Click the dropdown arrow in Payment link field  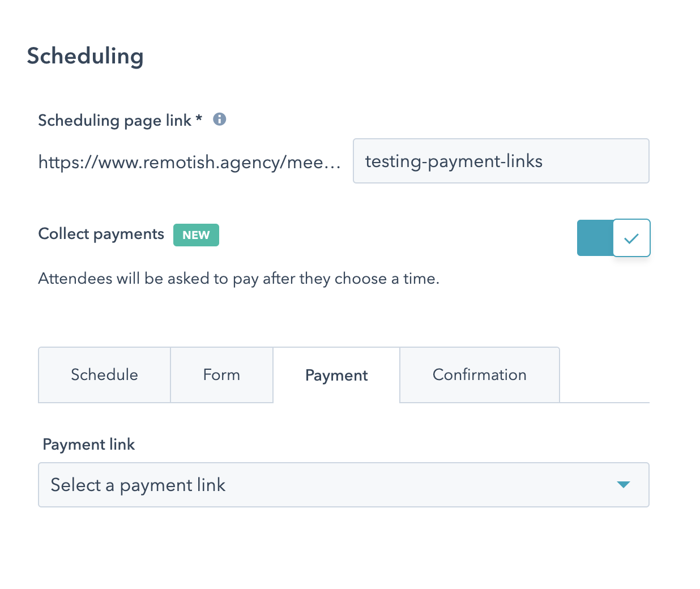624,485
